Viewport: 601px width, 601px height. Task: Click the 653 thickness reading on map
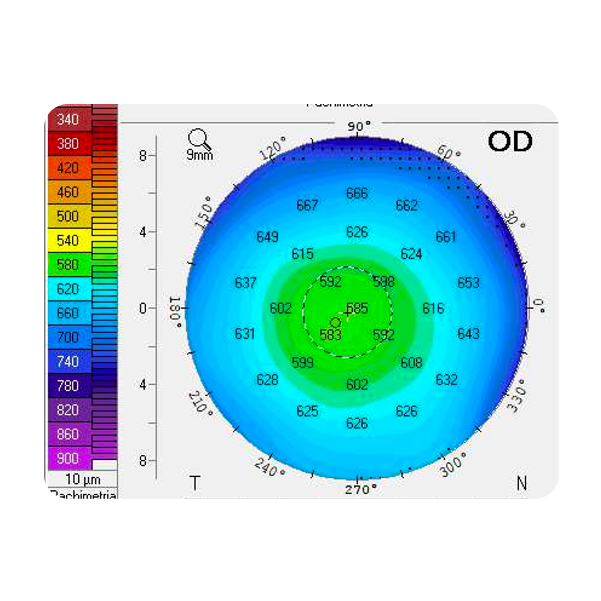coord(468,283)
